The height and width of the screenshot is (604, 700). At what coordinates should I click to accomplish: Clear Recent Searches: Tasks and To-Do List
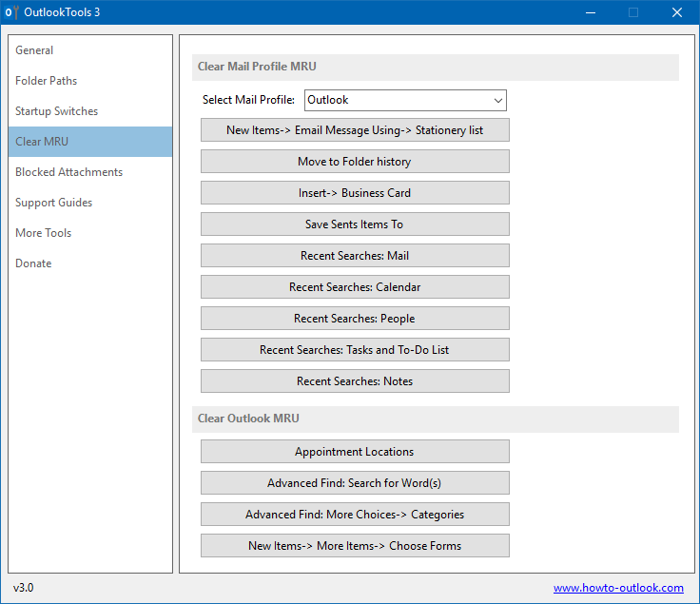point(355,349)
